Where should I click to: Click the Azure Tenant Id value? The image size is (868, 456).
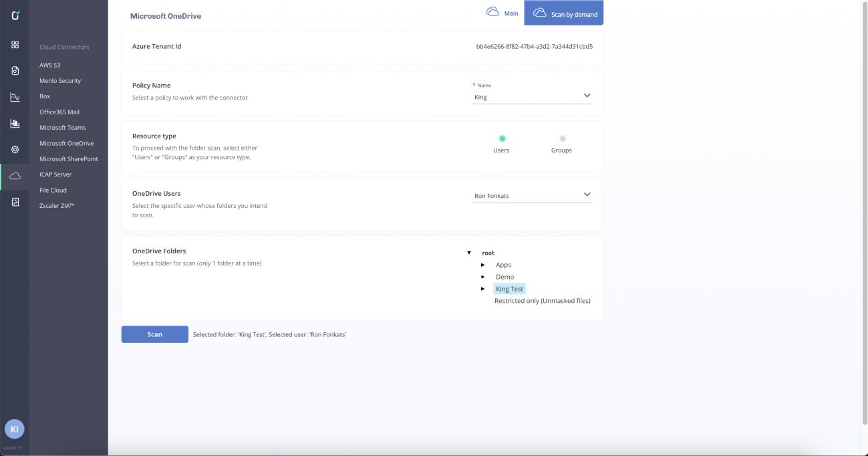pos(535,47)
